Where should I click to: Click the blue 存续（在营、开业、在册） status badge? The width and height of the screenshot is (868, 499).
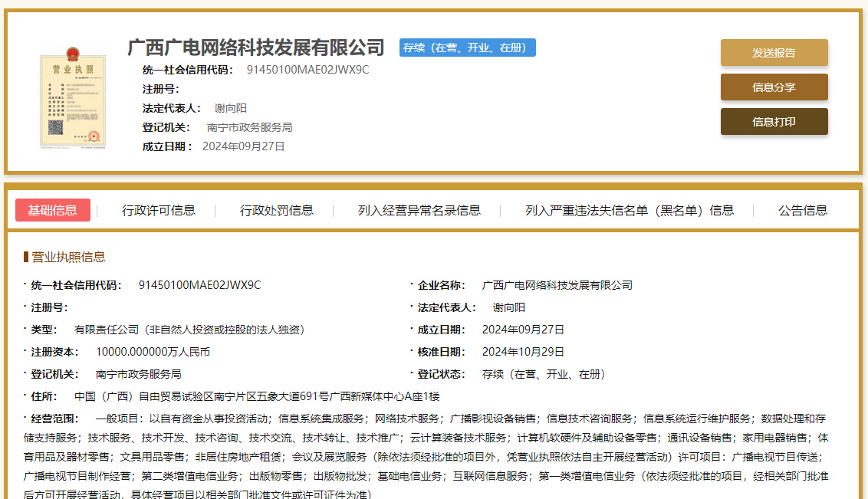pyautogui.click(x=467, y=48)
